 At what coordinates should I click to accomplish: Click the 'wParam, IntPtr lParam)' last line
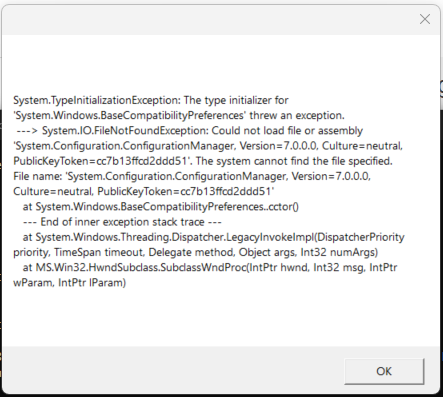pos(70,283)
